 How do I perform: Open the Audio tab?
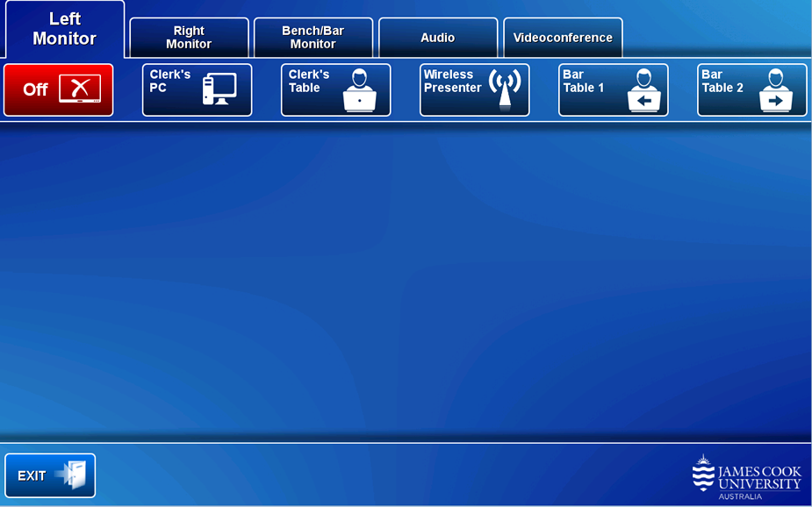tap(438, 37)
